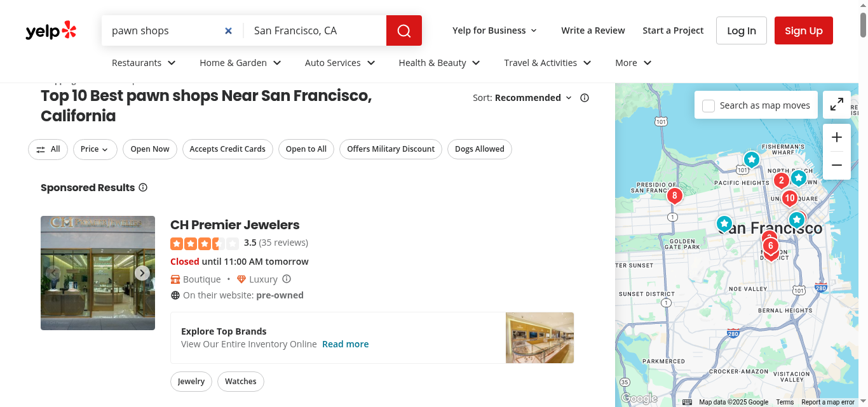Click 'Map data ©2025 Google' text
This screenshot has width=868, height=407.
point(734,402)
